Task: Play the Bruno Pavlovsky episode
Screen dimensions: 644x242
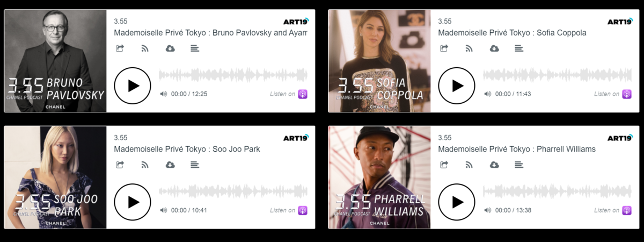Action: [x=133, y=86]
